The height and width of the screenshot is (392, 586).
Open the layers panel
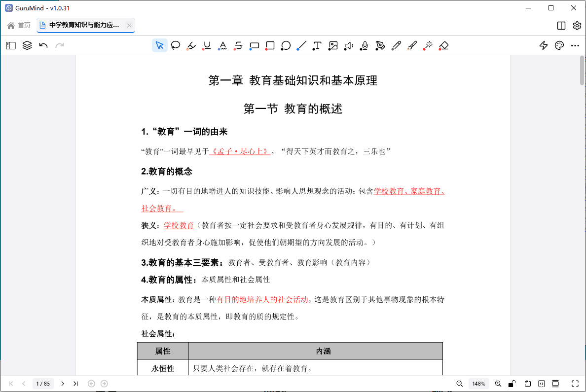[27, 46]
